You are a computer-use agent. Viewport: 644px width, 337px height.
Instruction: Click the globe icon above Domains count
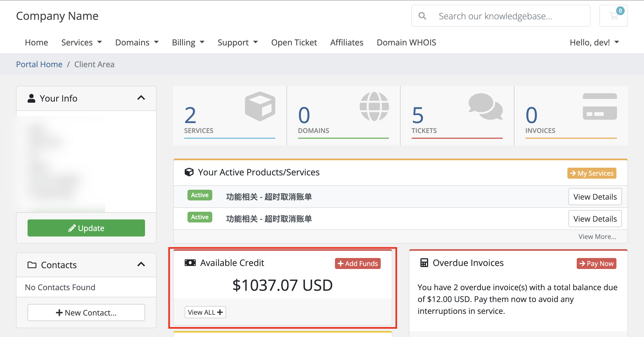coord(374,107)
